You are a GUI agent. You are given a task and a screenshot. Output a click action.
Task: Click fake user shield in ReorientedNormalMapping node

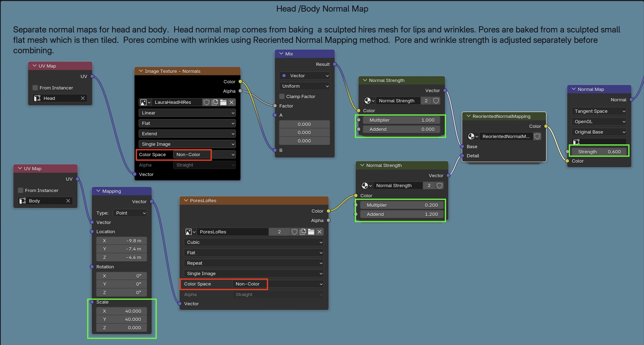coord(537,136)
